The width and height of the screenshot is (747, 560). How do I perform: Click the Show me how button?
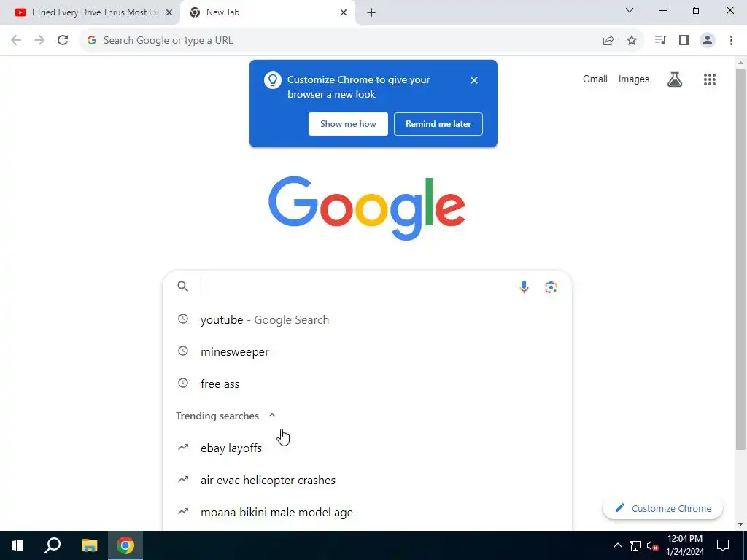point(348,124)
